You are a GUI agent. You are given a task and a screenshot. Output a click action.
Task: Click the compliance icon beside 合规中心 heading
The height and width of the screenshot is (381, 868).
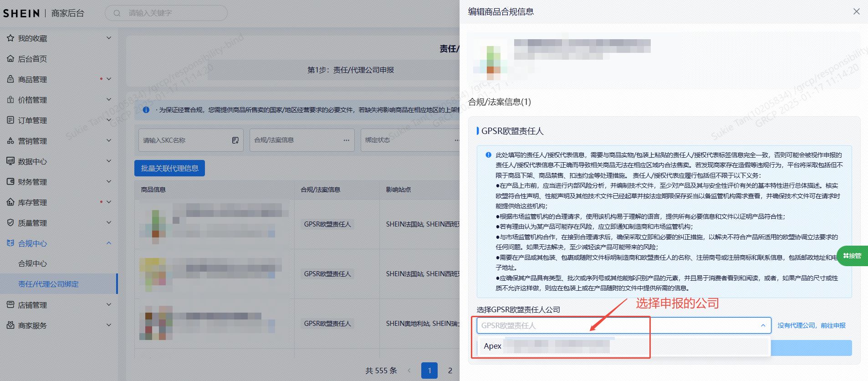point(10,243)
